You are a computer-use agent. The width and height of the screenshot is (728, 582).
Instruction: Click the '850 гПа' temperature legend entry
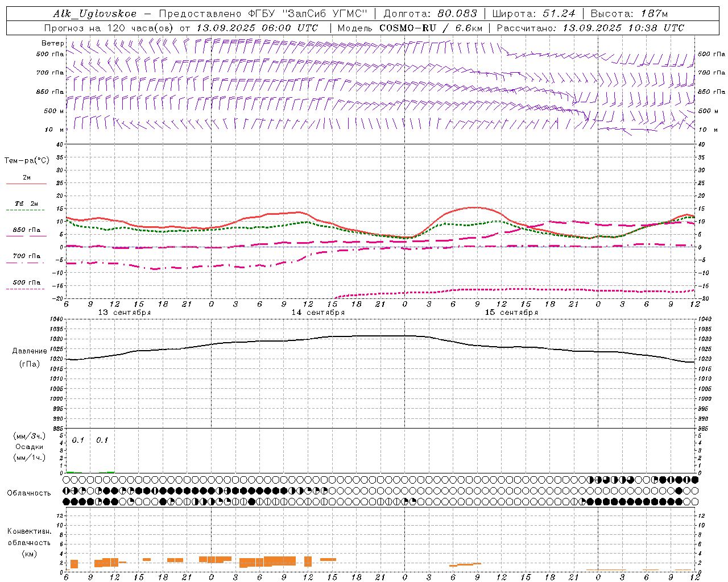click(27, 230)
